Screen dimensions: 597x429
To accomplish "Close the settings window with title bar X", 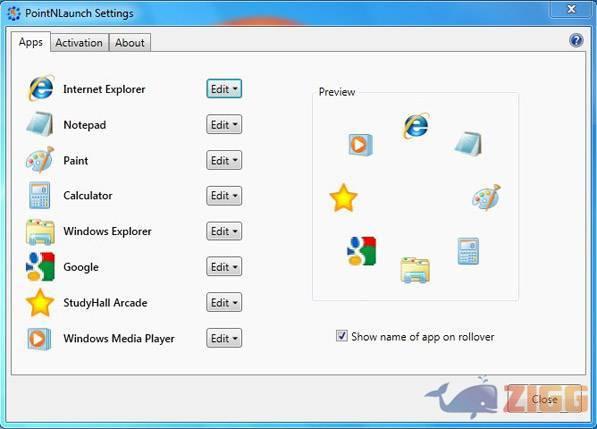I will click(571, 9).
